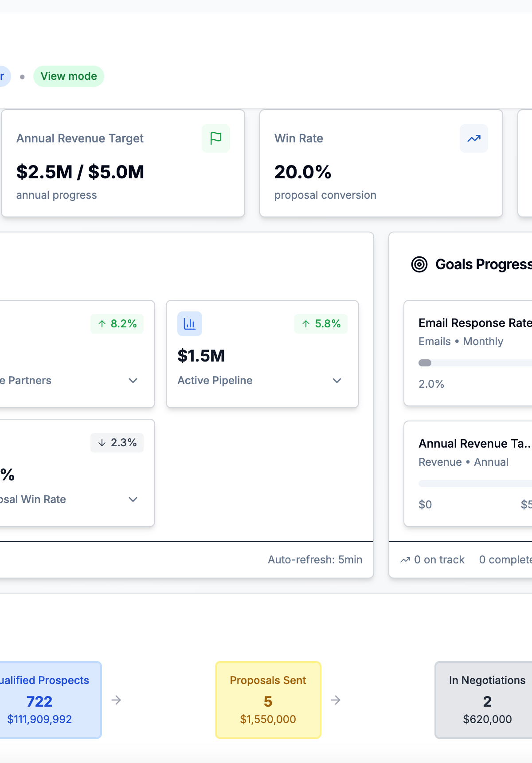Click the View mode badge
The height and width of the screenshot is (763, 532).
pos(69,76)
